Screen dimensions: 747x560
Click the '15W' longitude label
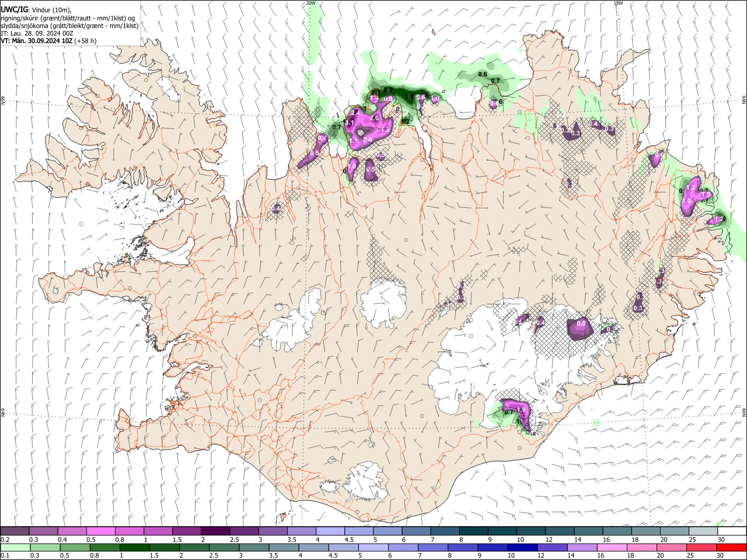(x=618, y=3)
